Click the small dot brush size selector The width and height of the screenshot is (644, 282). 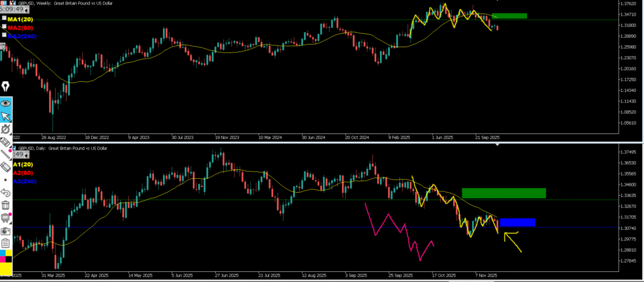(x=6, y=179)
